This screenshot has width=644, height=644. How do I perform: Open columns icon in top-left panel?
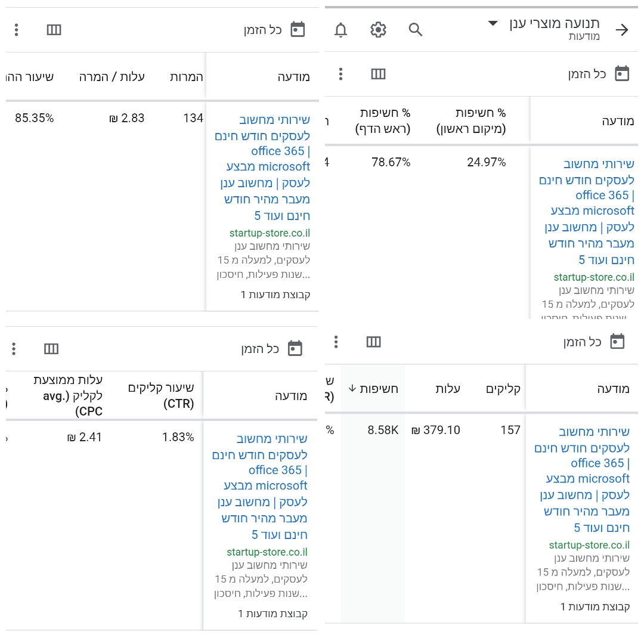54,30
